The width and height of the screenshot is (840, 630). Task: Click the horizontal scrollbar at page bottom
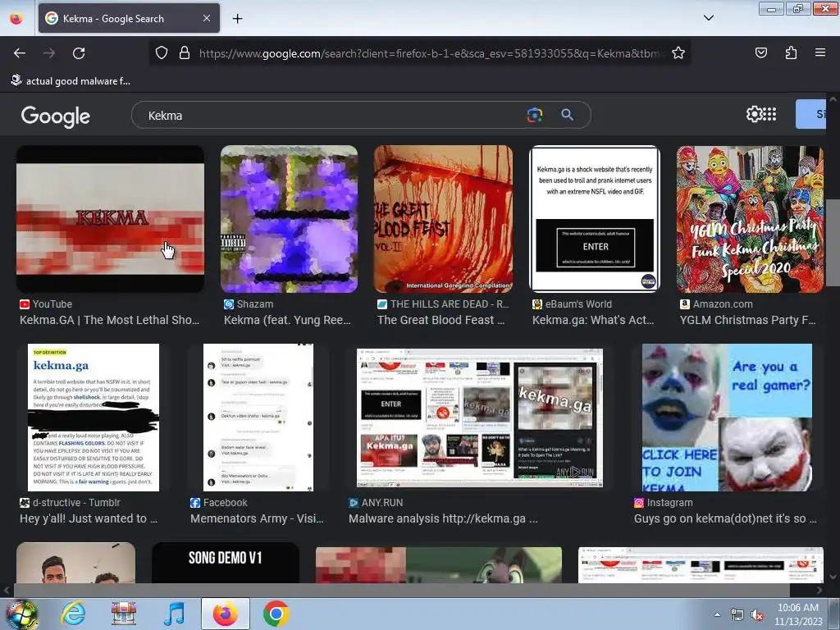click(x=402, y=590)
